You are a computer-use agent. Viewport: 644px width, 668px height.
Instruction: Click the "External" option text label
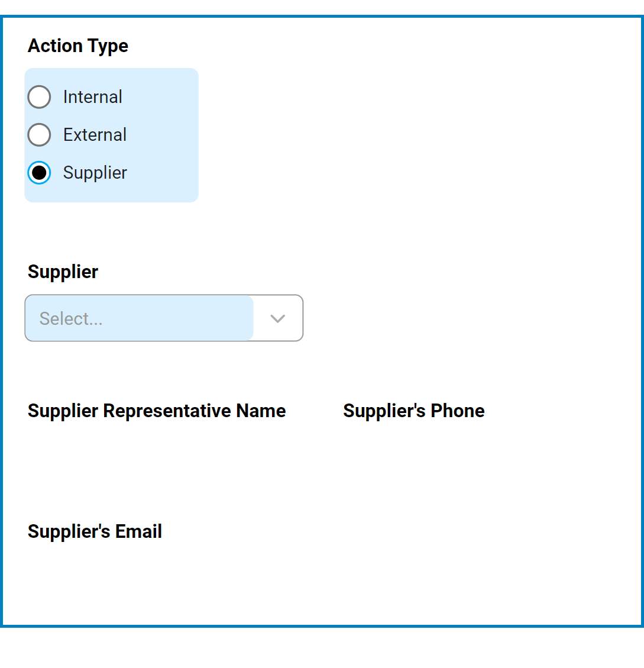(95, 135)
